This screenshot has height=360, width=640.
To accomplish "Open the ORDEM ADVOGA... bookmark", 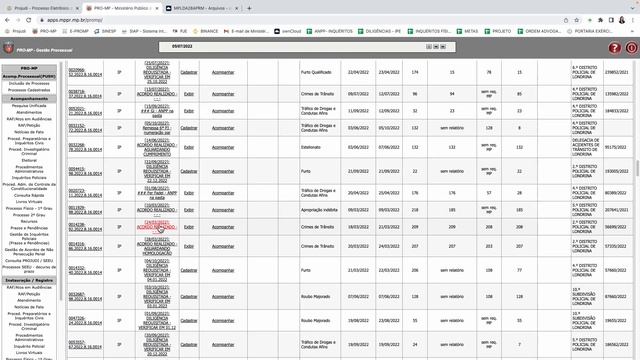I will coord(540,31).
